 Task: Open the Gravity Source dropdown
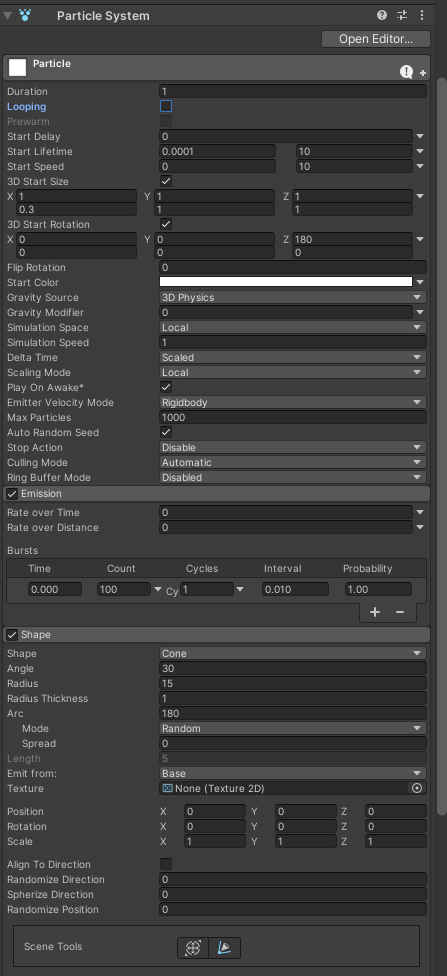pyautogui.click(x=293, y=298)
